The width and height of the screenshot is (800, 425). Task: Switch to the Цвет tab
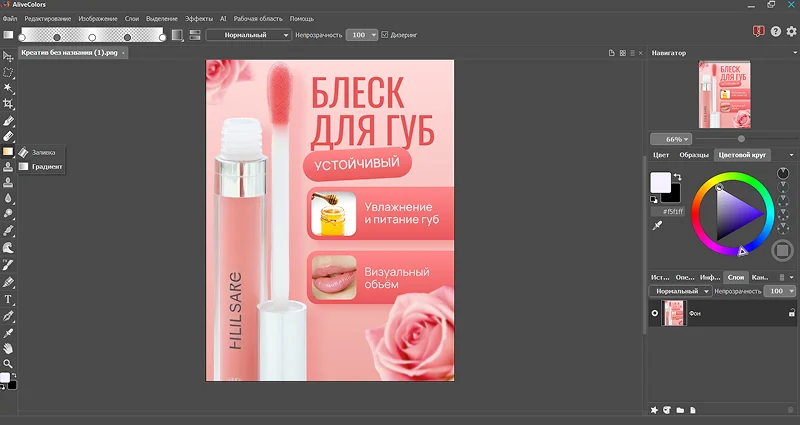point(661,155)
